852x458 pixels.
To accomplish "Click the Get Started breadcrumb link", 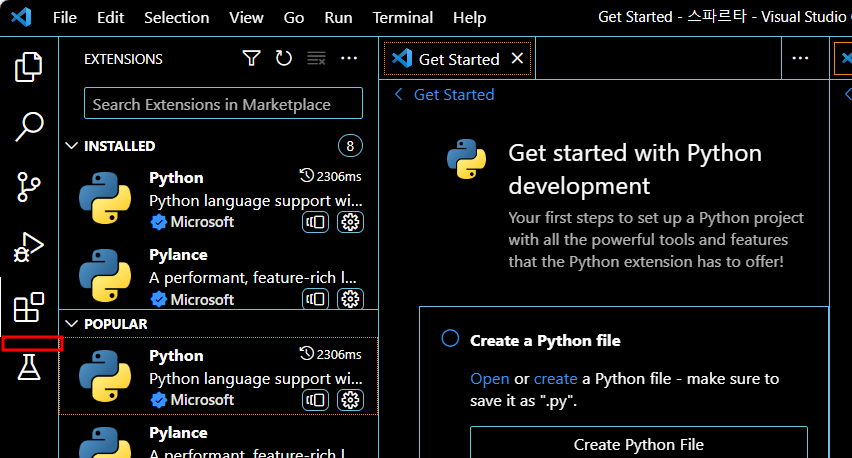I will [x=454, y=95].
